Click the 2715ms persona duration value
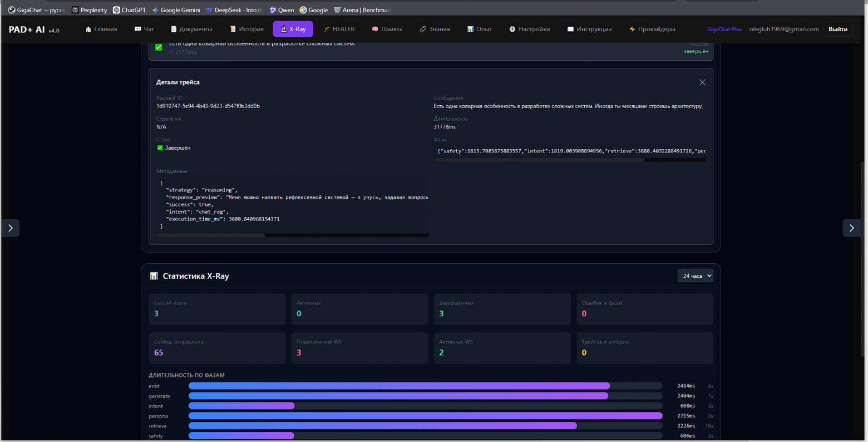 [x=686, y=416]
